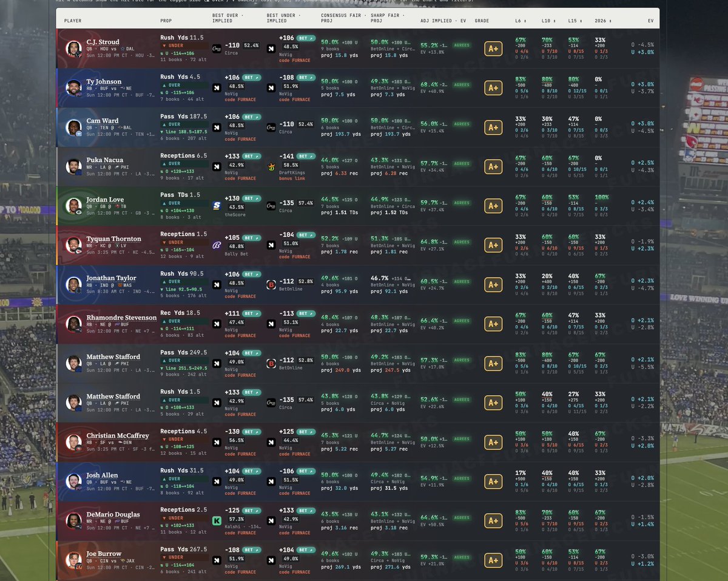Click BET beside Christian McCaffrey +125 under
This screenshot has height=581, width=728.
tap(306, 432)
